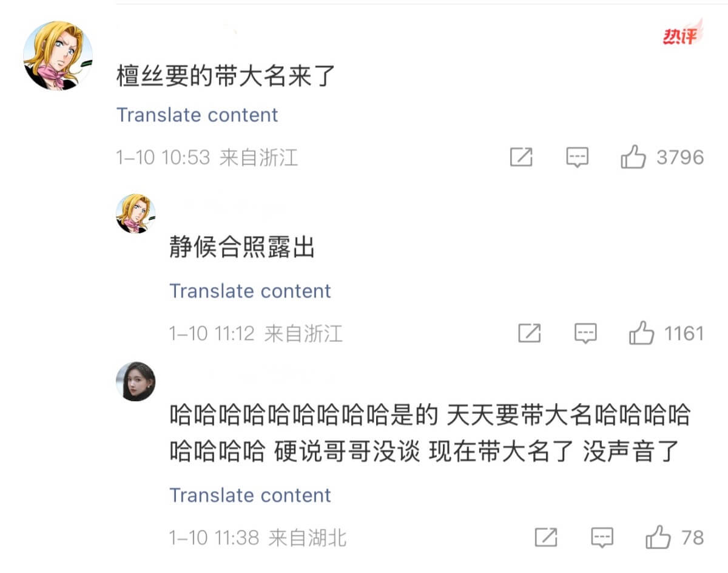Like the top comment with 3796 likes
Viewport: 728px width, 573px height.
click(x=633, y=158)
